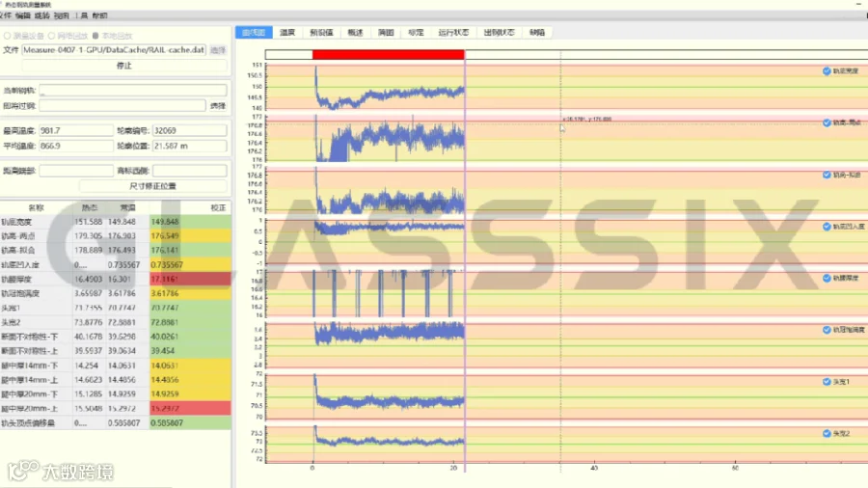Toggle the 轨腰厚度 curve checkbox in the fifth chart
The image size is (868, 488).
point(827,278)
